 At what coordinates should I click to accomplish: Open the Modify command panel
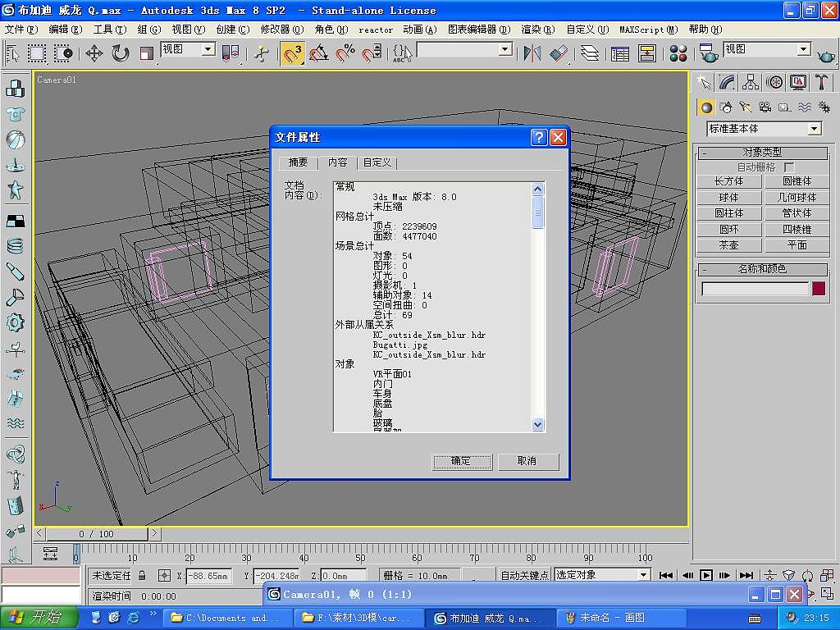pyautogui.click(x=726, y=82)
